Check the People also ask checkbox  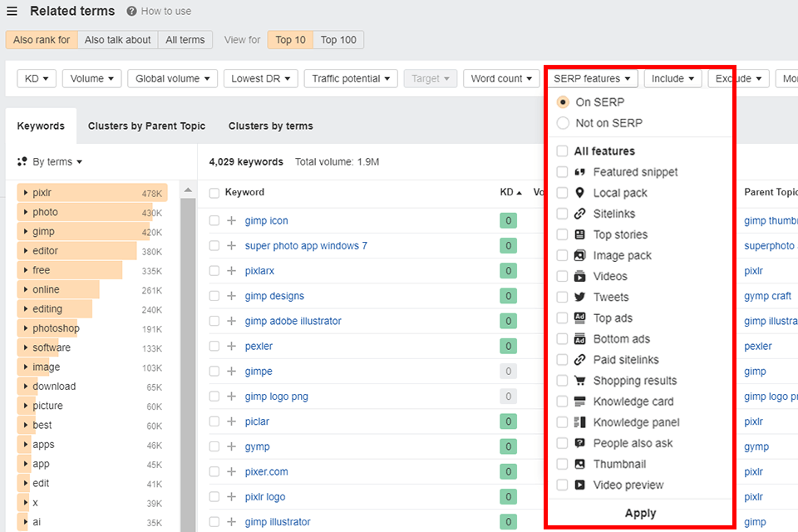tap(562, 443)
